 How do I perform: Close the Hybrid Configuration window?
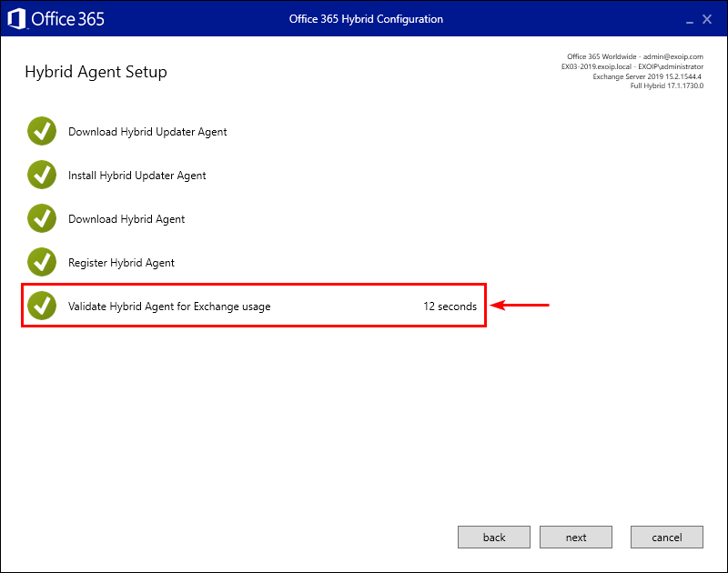pos(707,19)
